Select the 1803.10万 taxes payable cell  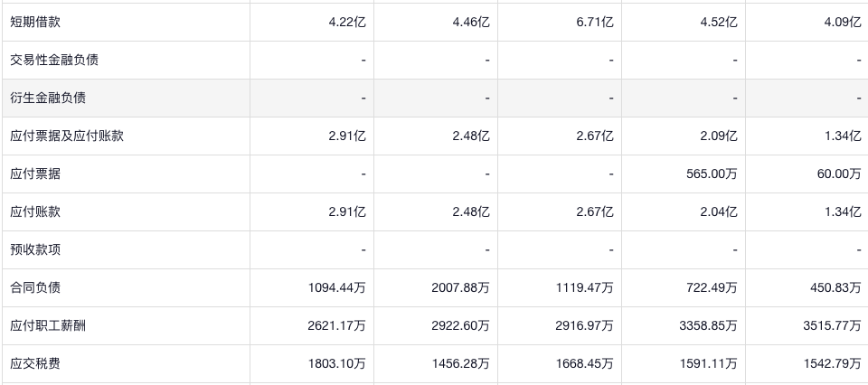tap(337, 363)
